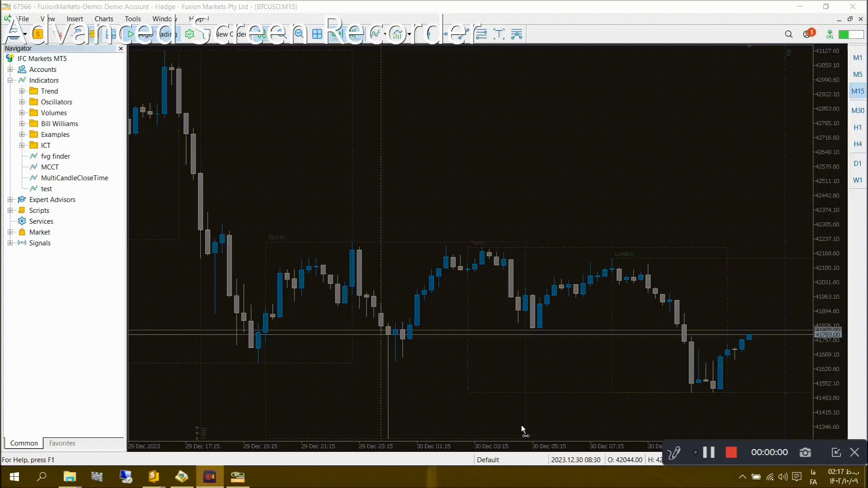Expand the Accounts tree node
The width and height of the screenshot is (868, 488).
coord(10,70)
